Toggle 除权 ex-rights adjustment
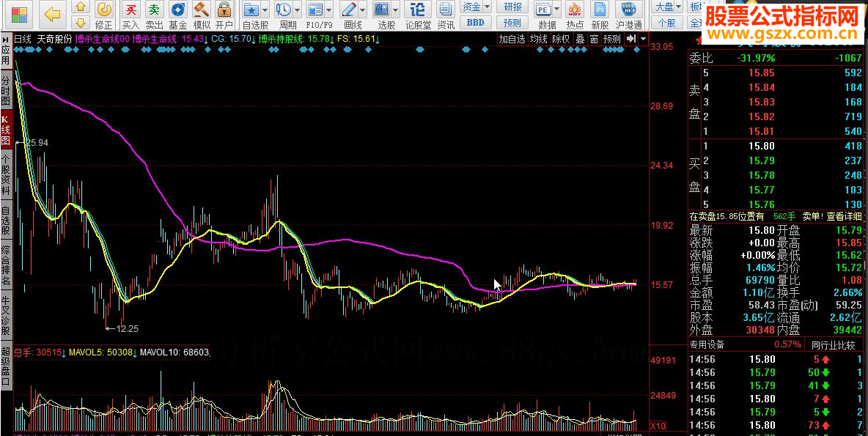 pos(561,39)
